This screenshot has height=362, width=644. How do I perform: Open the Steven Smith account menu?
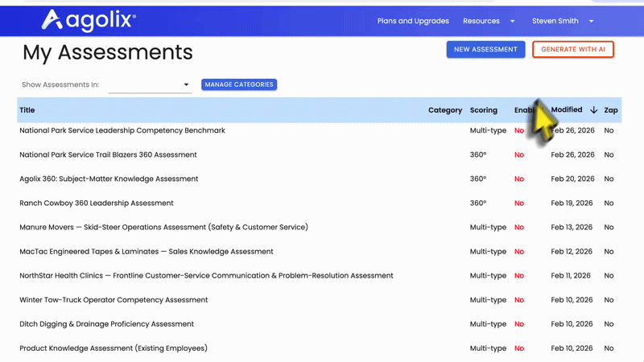[x=563, y=21]
